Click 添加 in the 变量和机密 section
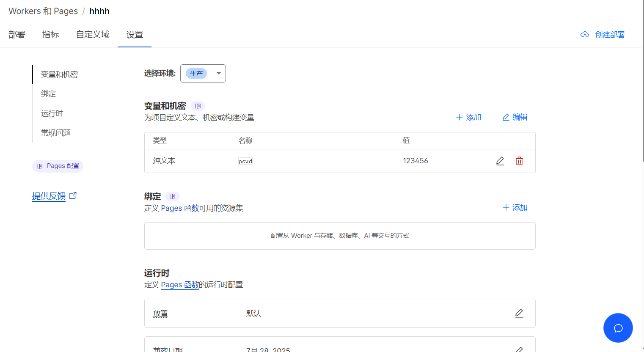Image resolution: width=644 pixels, height=352 pixels. point(468,117)
